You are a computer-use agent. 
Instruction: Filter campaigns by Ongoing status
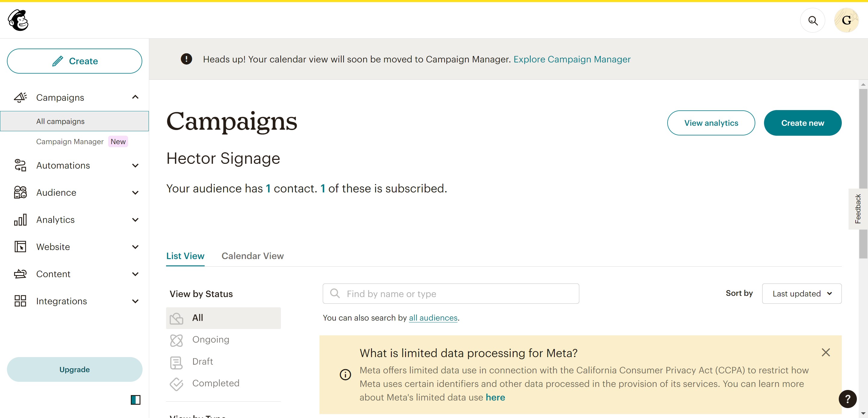coord(211,340)
